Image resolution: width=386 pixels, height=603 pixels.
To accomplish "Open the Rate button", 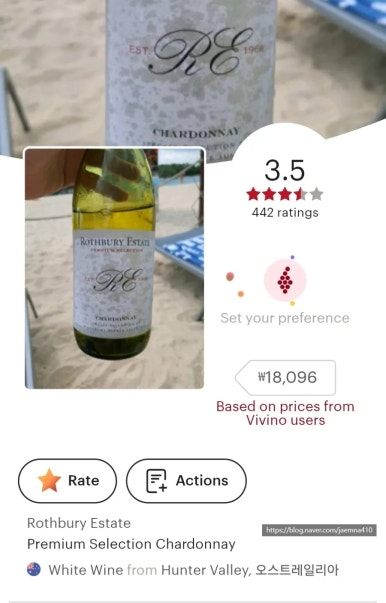I will [x=67, y=481].
